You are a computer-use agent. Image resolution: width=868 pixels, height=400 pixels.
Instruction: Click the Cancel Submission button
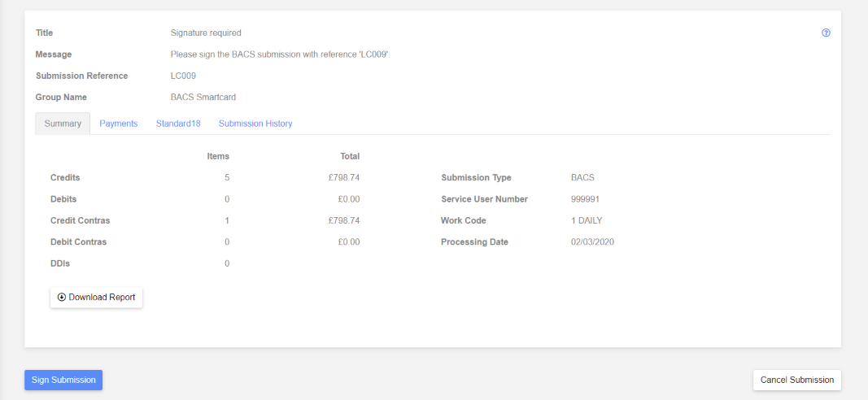[797, 380]
